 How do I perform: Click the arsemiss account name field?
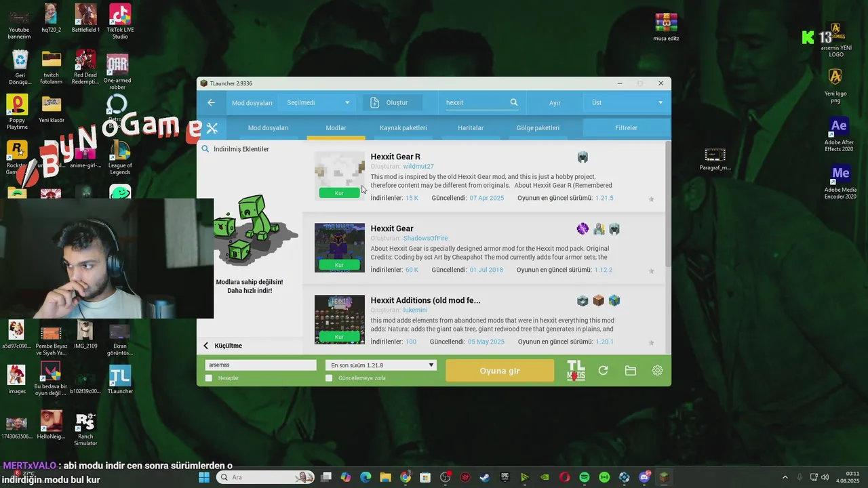[260, 365]
